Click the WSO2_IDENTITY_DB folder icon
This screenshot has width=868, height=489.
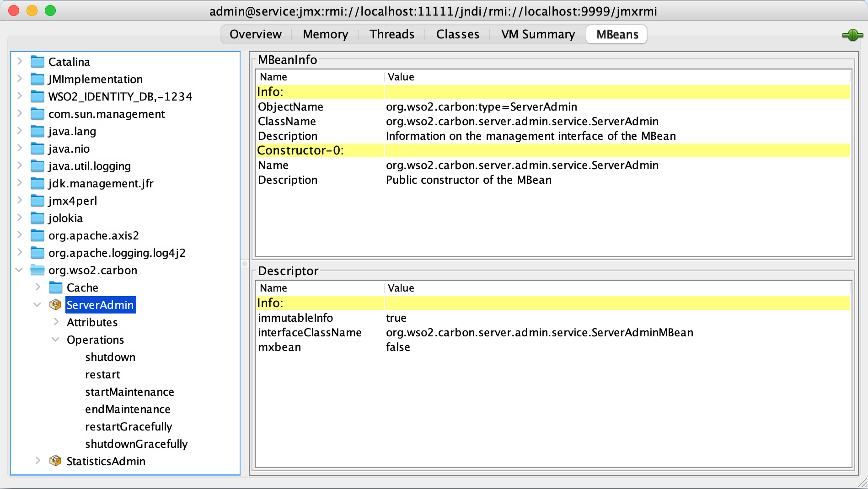coord(38,96)
